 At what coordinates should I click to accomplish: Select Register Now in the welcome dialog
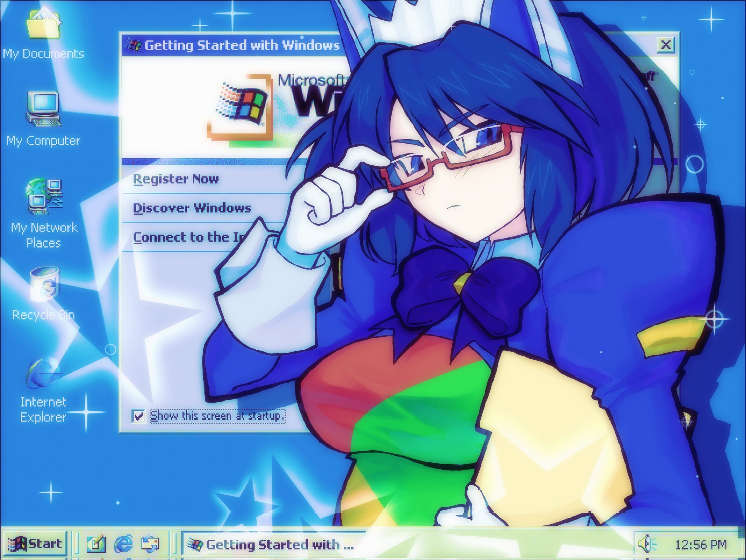coord(176,179)
